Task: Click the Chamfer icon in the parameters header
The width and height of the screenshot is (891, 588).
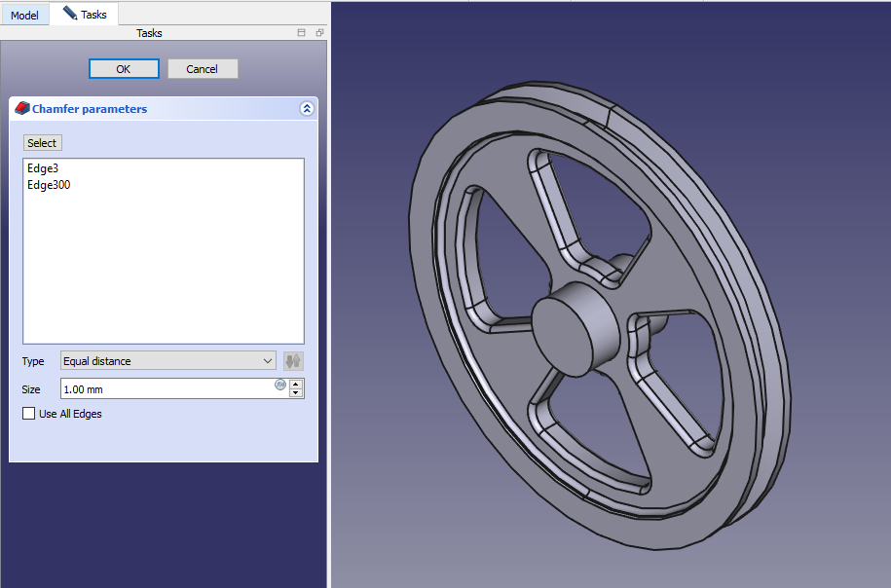Action: coord(22,109)
